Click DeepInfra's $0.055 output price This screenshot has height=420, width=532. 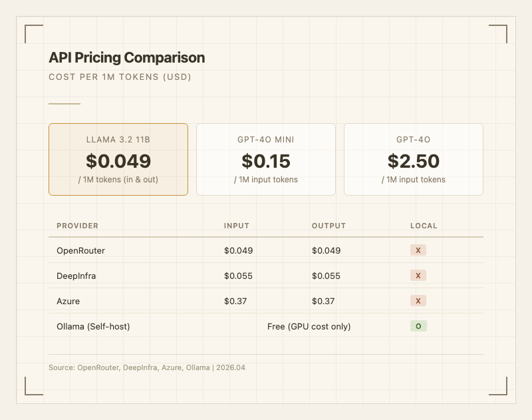[x=326, y=276]
